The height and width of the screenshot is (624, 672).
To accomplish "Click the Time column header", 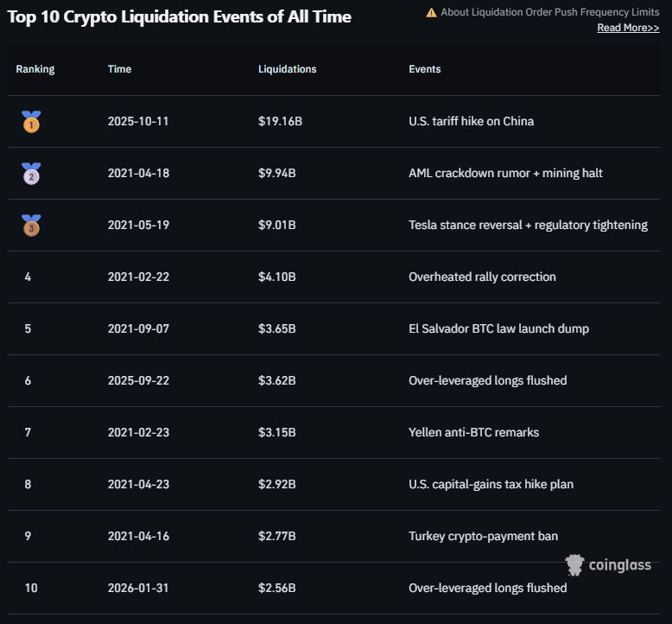I will click(120, 69).
